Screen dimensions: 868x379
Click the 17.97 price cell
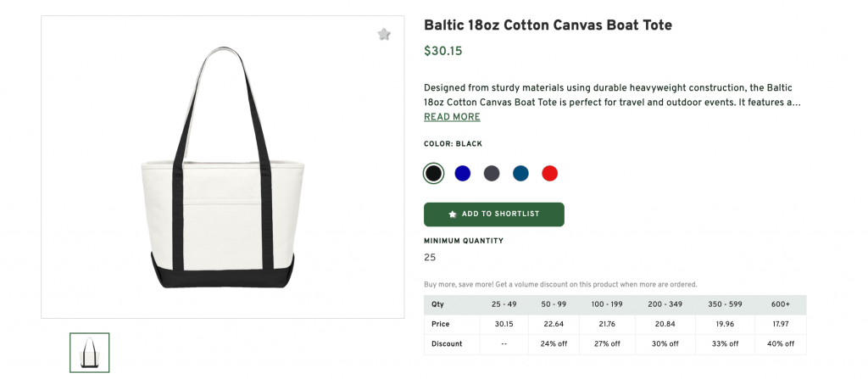[x=781, y=324]
